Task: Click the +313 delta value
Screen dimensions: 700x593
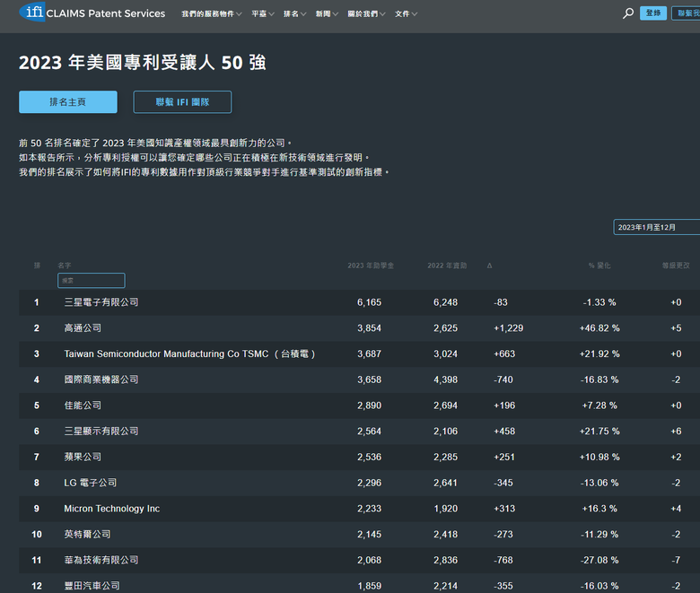Action: coord(504,509)
